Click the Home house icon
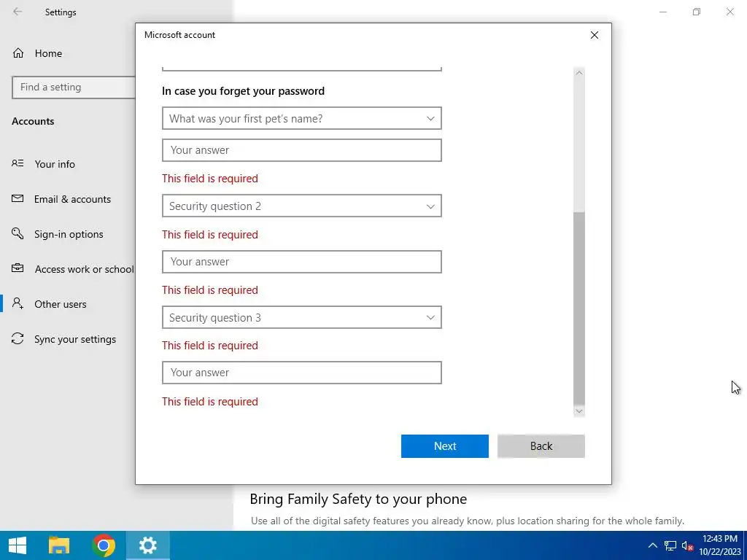Viewport: 747px width, 560px height. click(x=18, y=52)
